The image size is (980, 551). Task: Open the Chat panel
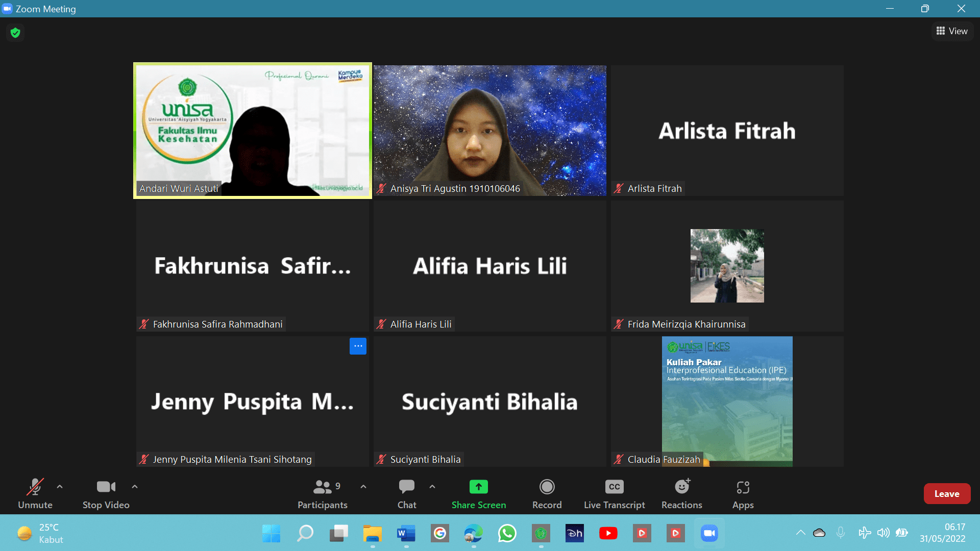pos(407,494)
